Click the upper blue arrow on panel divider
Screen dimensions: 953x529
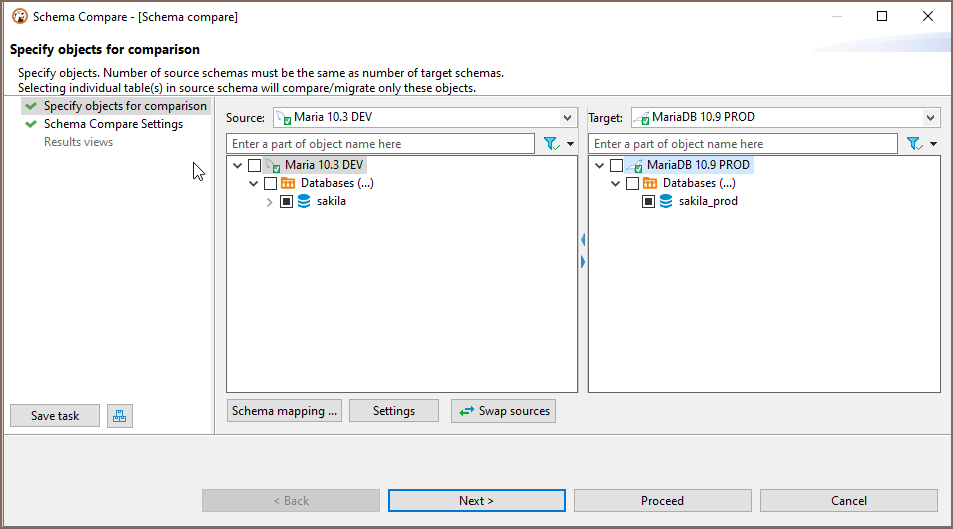[x=583, y=240]
